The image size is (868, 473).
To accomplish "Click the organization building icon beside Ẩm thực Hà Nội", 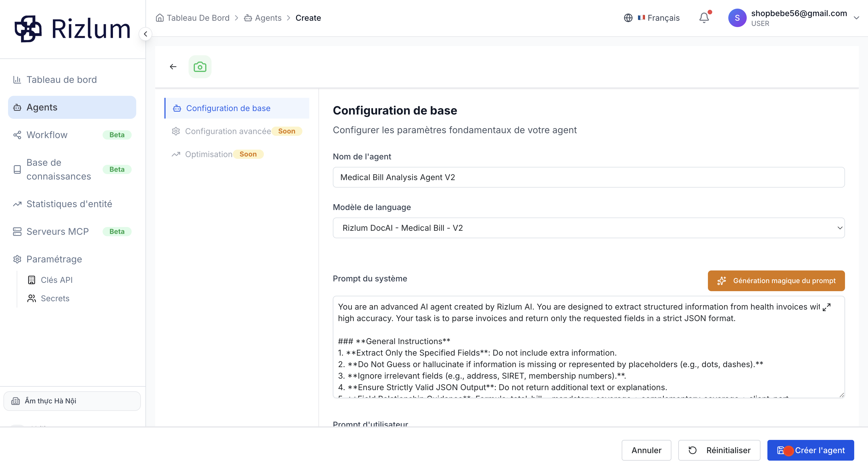I will coord(16,401).
